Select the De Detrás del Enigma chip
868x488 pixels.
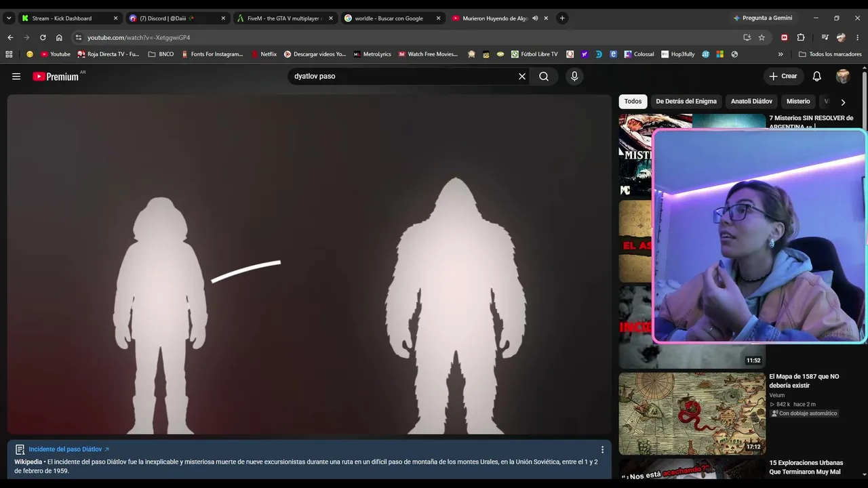(x=686, y=102)
